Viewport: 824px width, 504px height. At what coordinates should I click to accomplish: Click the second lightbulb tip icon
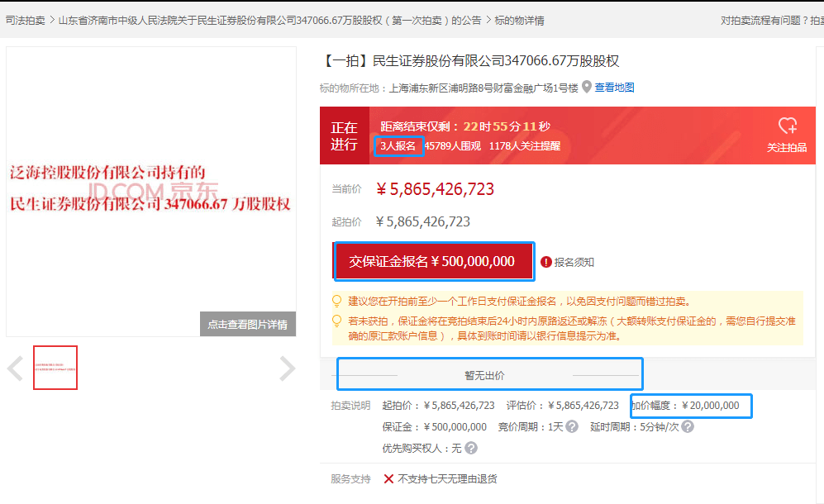coord(337,321)
